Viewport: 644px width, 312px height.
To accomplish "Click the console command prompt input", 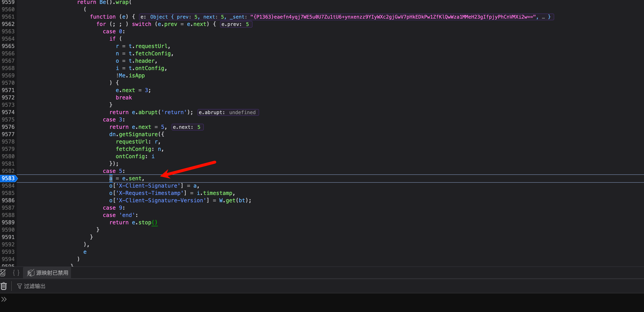I will [x=325, y=299].
